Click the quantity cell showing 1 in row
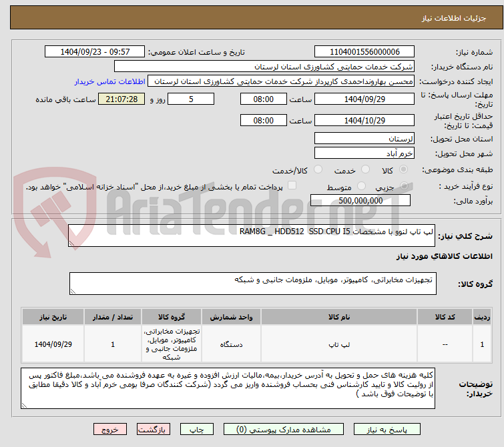The height and width of the screenshot is (447, 504). (113, 344)
